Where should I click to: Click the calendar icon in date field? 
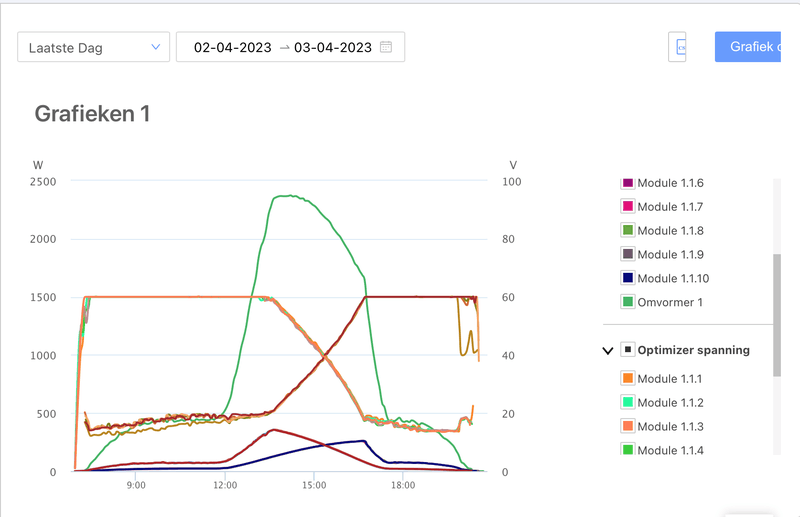[386, 47]
